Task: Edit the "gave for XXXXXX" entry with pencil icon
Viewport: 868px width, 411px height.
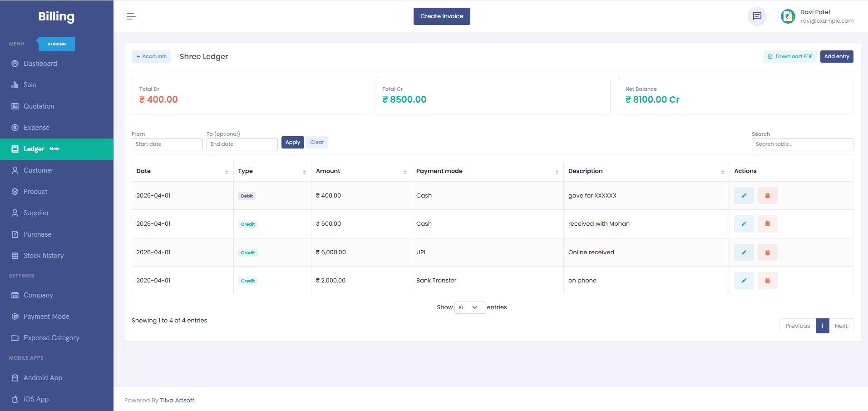Action: [744, 195]
